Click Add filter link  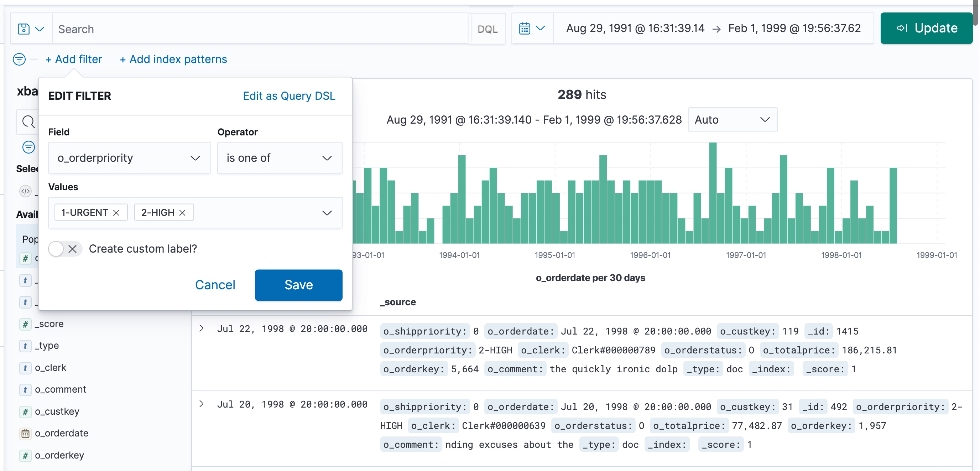point(74,59)
